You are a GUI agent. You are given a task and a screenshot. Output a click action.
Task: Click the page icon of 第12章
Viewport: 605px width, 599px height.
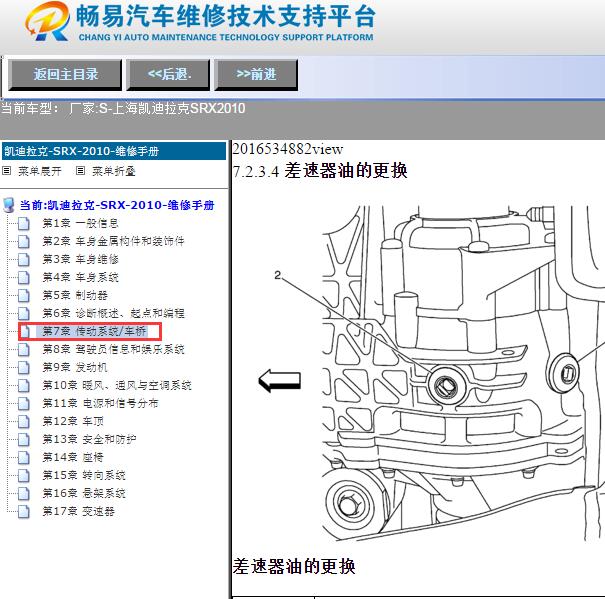coord(24,421)
